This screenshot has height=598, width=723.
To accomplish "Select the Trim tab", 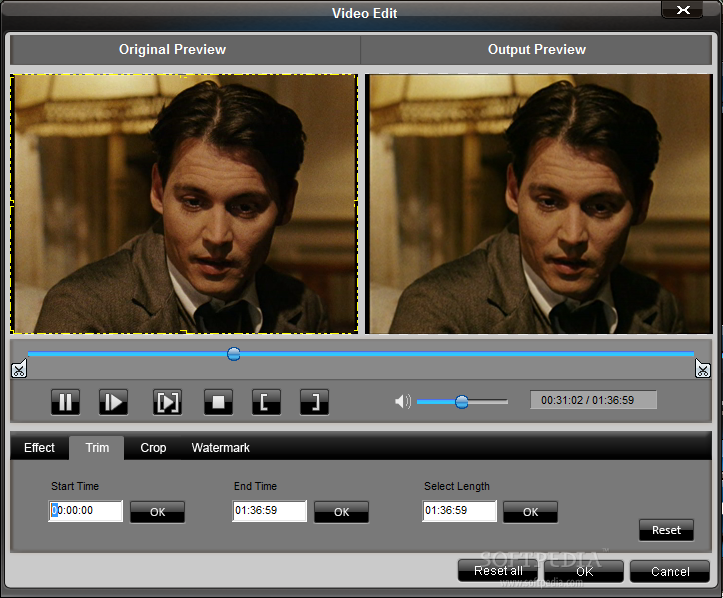I will tap(97, 448).
